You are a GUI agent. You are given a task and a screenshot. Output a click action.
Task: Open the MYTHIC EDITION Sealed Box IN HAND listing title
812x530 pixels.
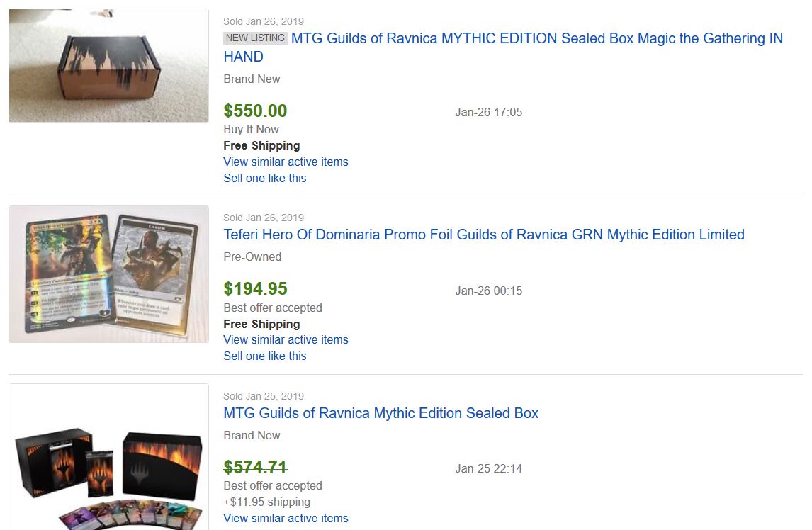(536, 39)
